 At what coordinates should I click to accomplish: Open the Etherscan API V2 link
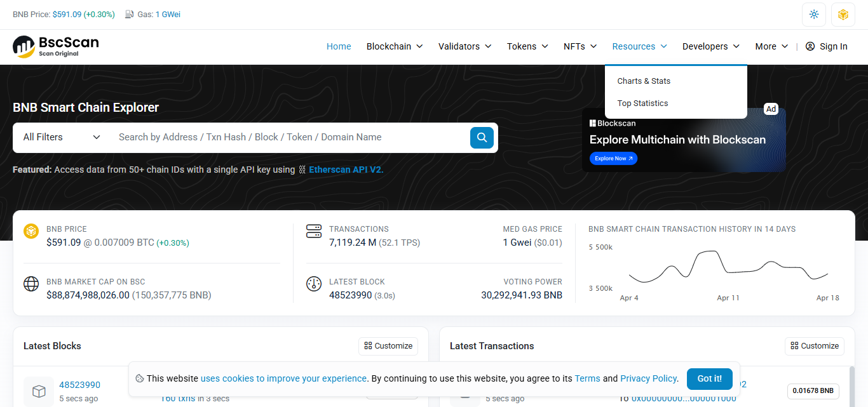tap(346, 170)
